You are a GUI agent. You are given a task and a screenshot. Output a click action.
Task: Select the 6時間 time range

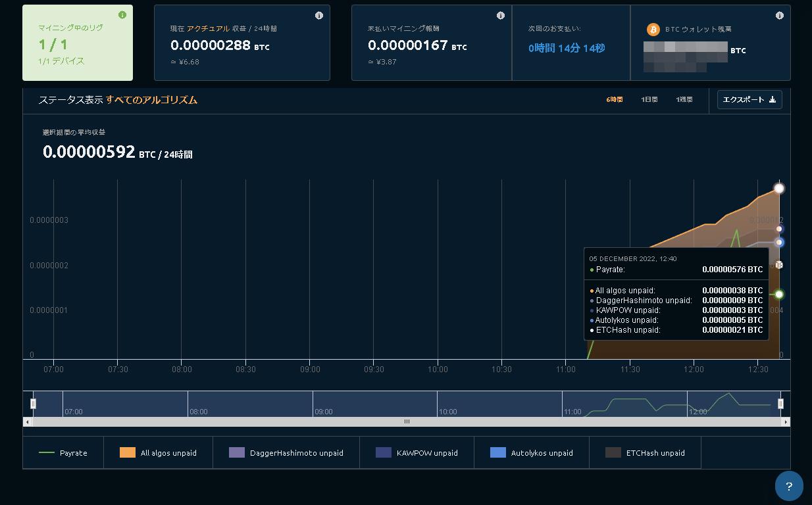(x=615, y=100)
